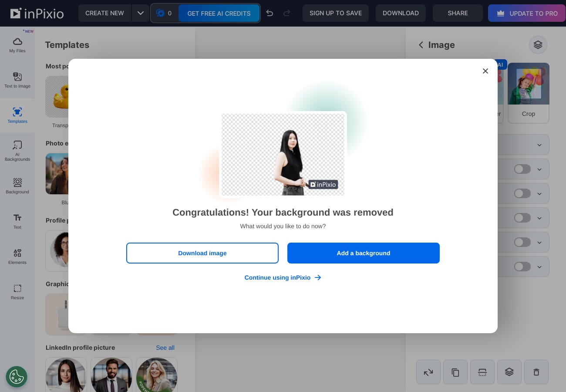Click Add a background button
Image resolution: width=566 pixels, height=392 pixels.
click(363, 253)
